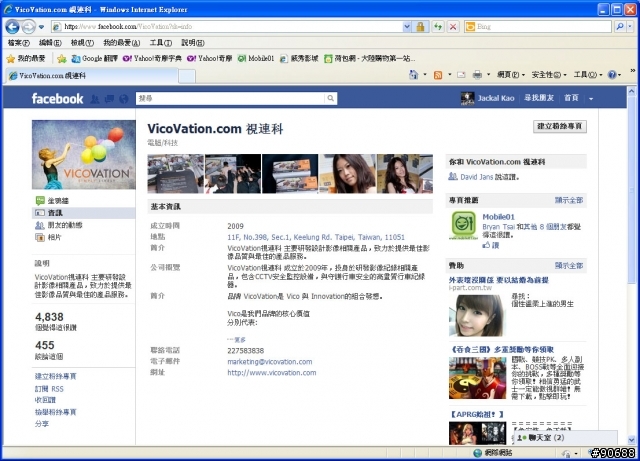Click the 尋找朋友 link
Screen dimensions: 640x461
pos(539,98)
